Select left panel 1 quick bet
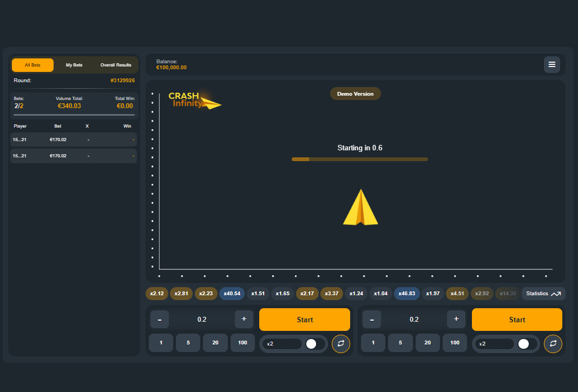The image size is (578, 392). [x=161, y=343]
